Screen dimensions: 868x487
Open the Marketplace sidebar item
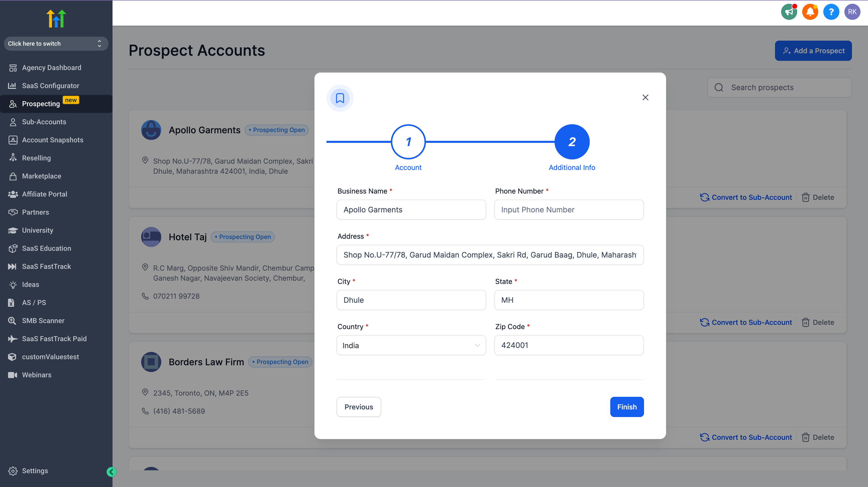(x=41, y=176)
